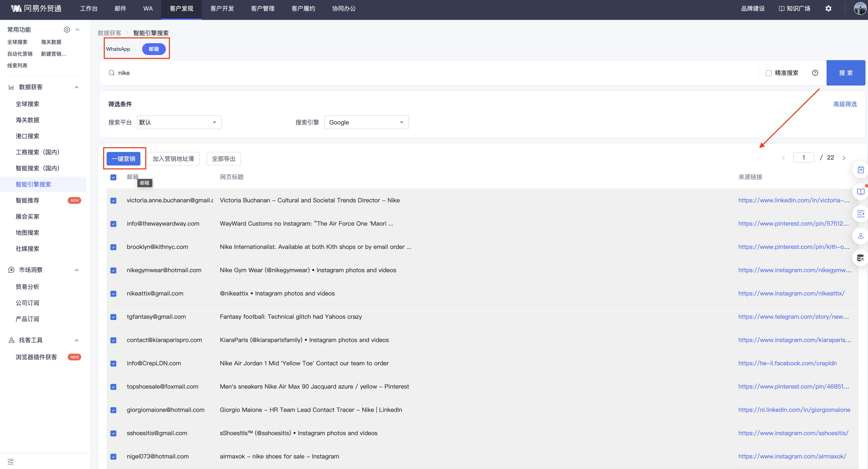Click the 网易外贸通 logo

tap(36, 9)
